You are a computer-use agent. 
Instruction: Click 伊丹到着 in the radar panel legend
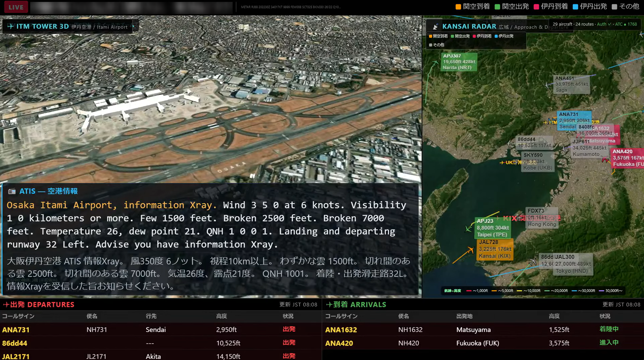(482, 36)
